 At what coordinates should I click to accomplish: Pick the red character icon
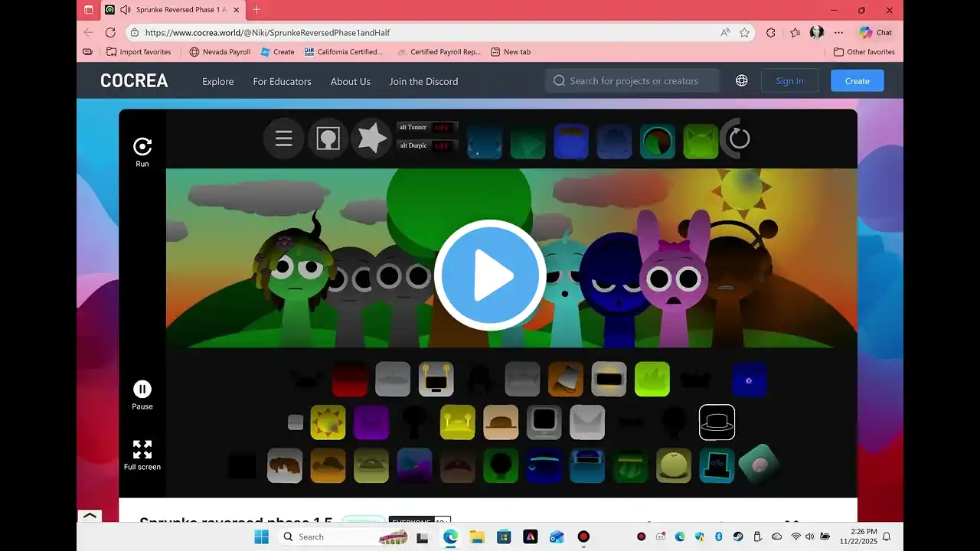350,379
